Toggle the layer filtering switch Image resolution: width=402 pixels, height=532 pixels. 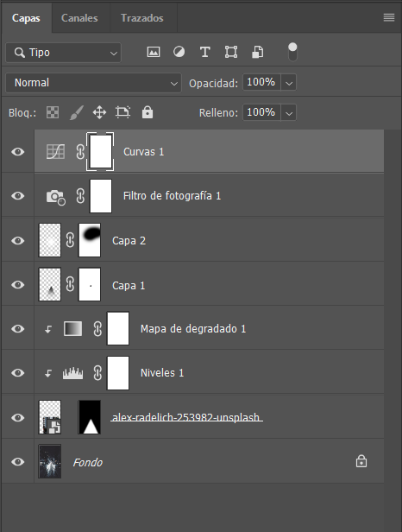(x=292, y=52)
